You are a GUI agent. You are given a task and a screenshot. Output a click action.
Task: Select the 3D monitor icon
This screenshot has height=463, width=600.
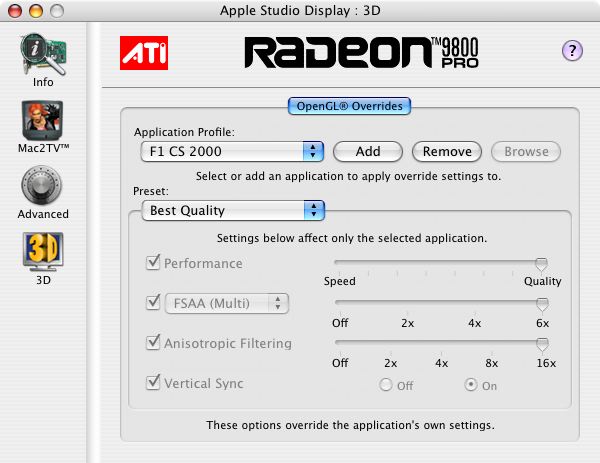point(43,252)
